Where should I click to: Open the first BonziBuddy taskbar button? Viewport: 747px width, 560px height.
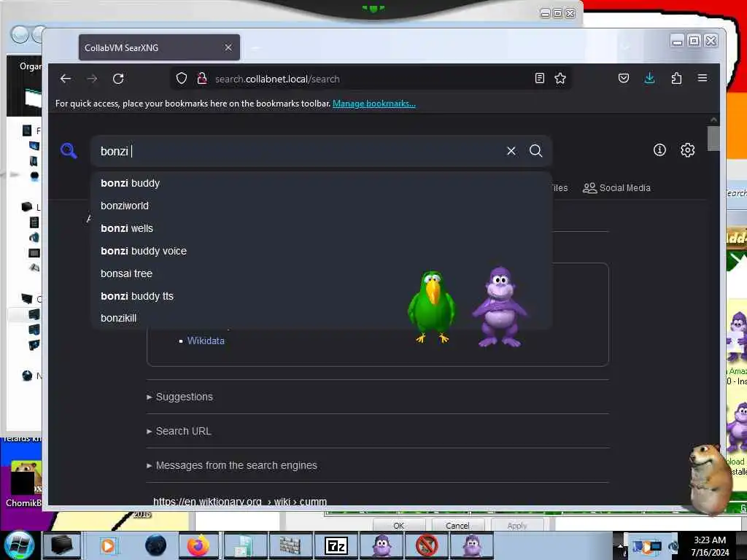tap(381, 545)
